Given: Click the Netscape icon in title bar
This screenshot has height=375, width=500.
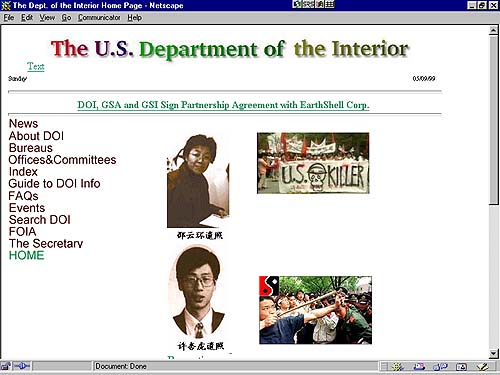Looking at the screenshot, I should tap(6, 6).
